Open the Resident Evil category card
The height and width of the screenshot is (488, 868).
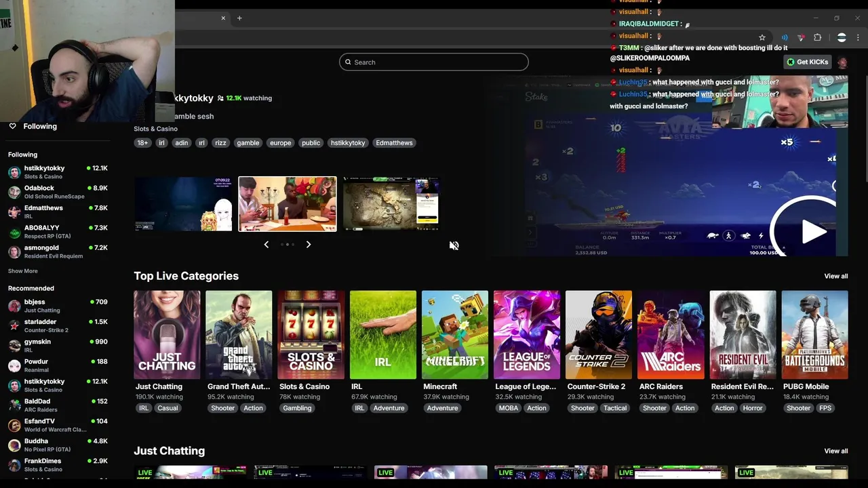click(x=743, y=335)
